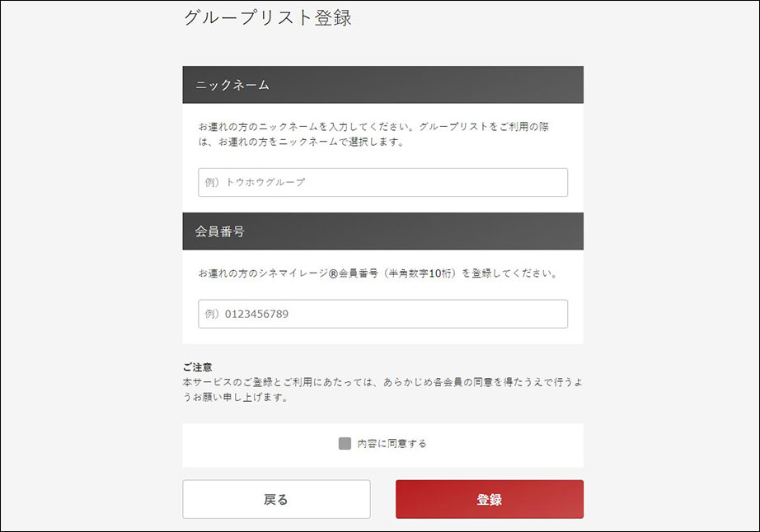Click the グループリスト登録 page title

click(x=268, y=18)
